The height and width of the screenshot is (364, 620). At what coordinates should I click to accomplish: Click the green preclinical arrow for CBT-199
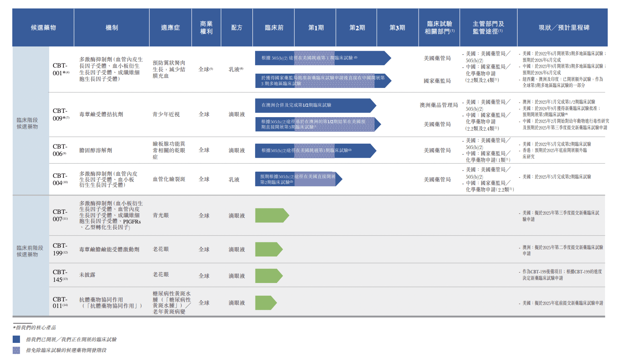(269, 249)
